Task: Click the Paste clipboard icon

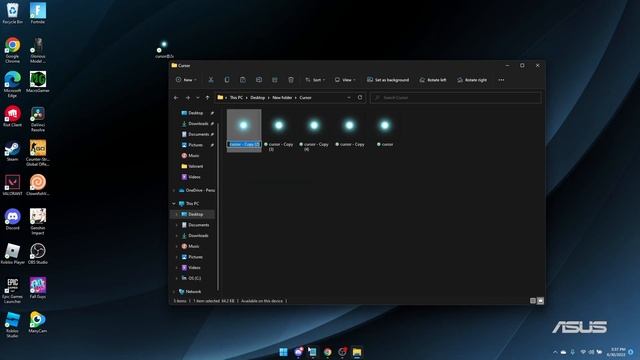Action: pos(243,80)
